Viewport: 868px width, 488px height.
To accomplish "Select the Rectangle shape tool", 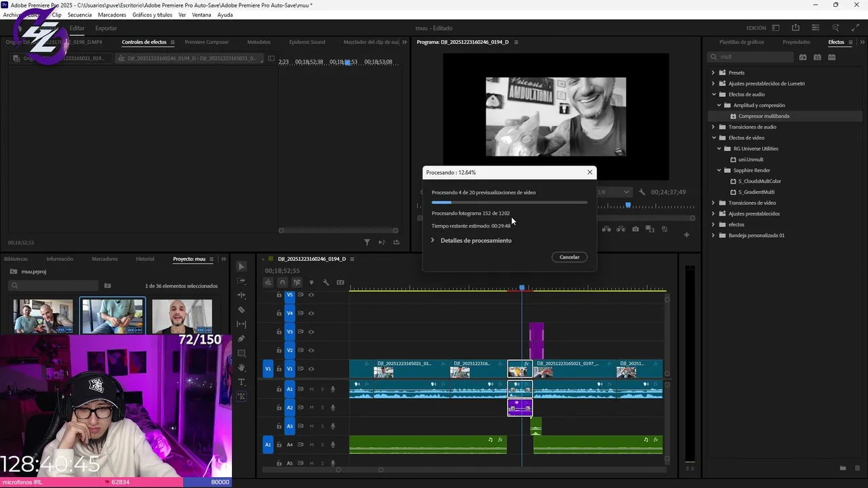I will click(x=241, y=353).
